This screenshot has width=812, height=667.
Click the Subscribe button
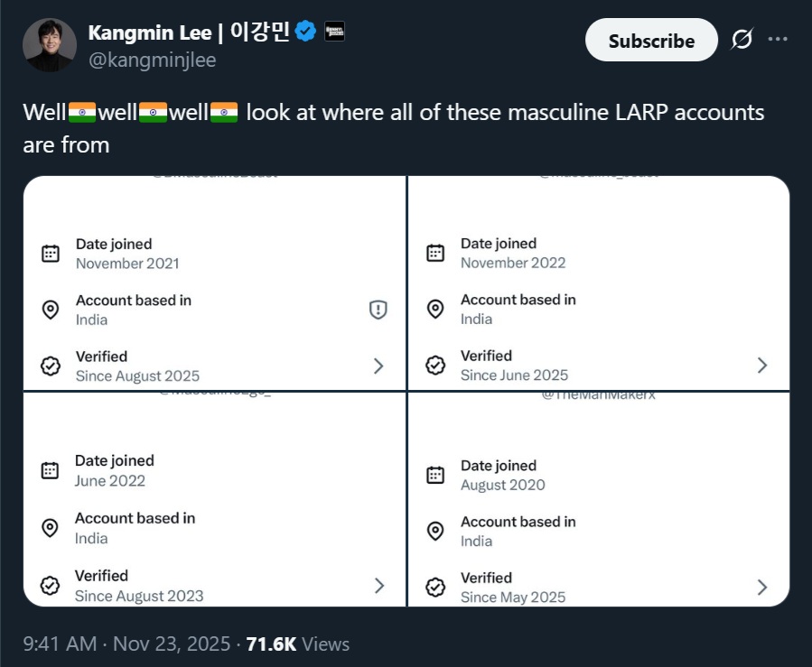[x=651, y=41]
